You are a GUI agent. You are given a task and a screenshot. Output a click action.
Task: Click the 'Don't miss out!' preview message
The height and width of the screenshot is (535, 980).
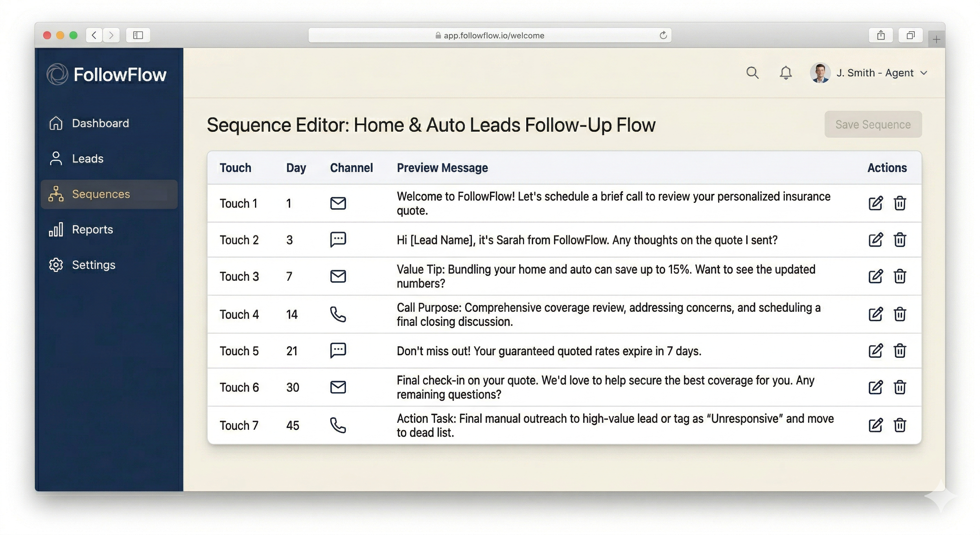549,351
